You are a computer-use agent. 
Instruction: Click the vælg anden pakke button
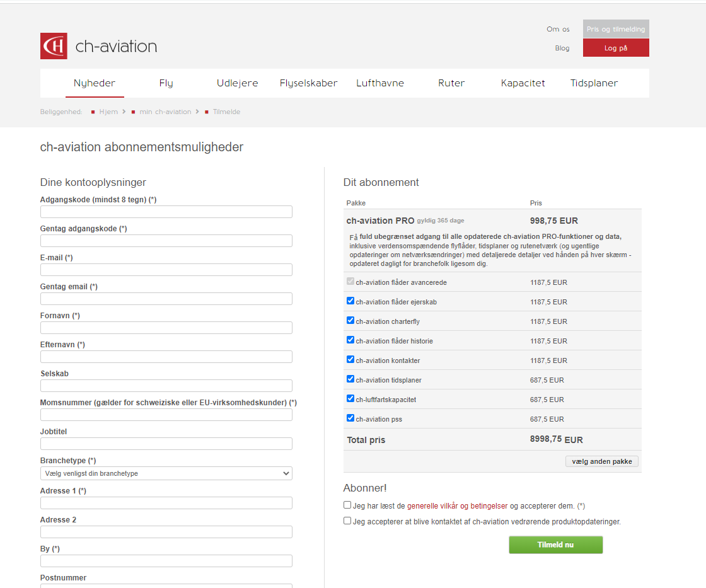pyautogui.click(x=601, y=461)
